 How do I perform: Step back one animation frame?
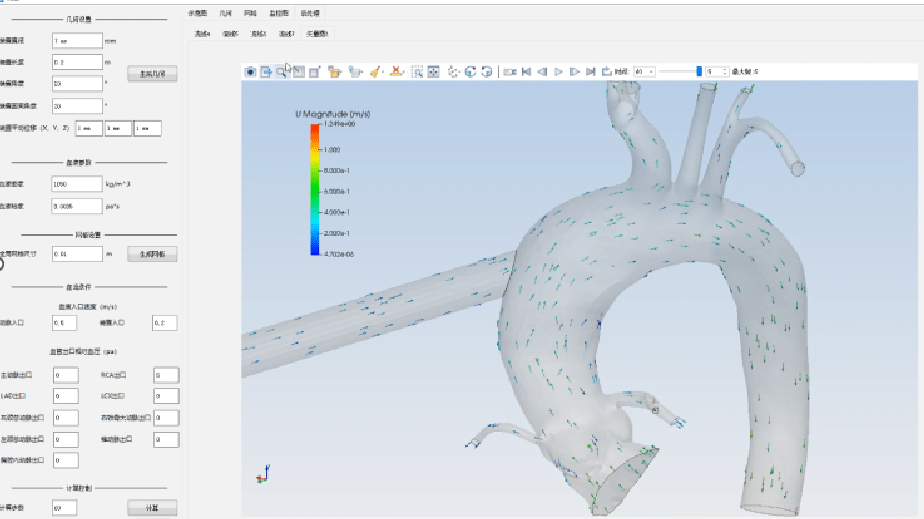pos(542,72)
